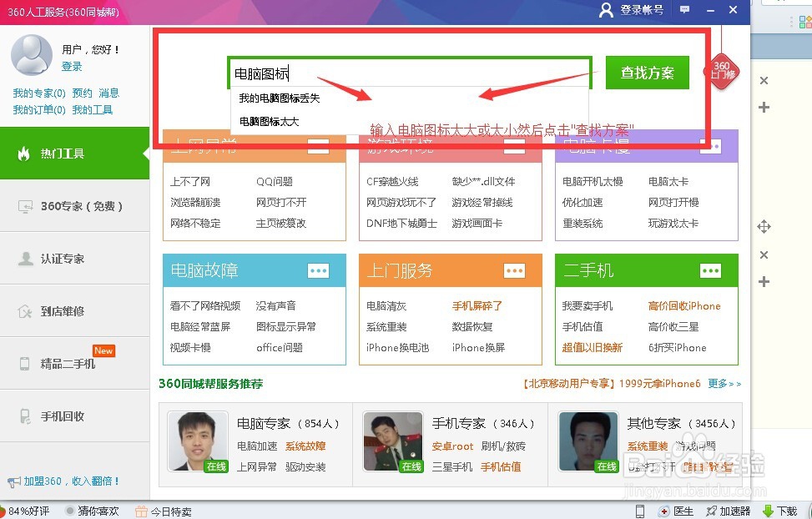This screenshot has height=519, width=812.
Task: Open the 电脑开机太慢 link
Action: tap(593, 182)
